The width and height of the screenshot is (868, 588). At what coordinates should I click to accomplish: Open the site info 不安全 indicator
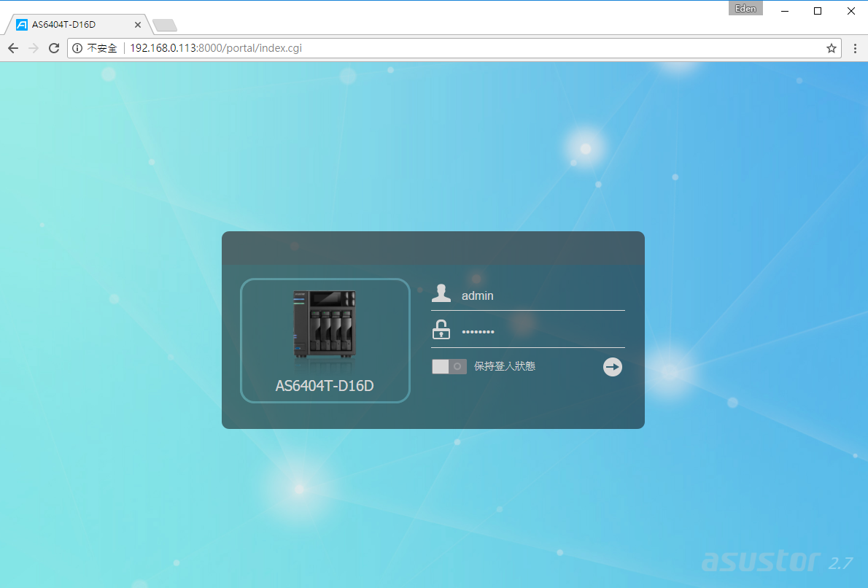[x=95, y=48]
